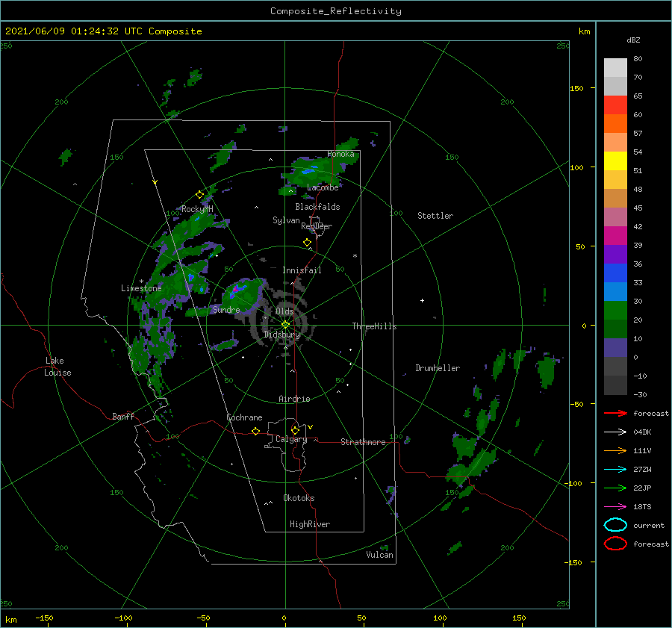Viewport: 672px width, 628px height.
Task: Click the yellow diamond marker inside Calgary
Action: click(x=295, y=430)
